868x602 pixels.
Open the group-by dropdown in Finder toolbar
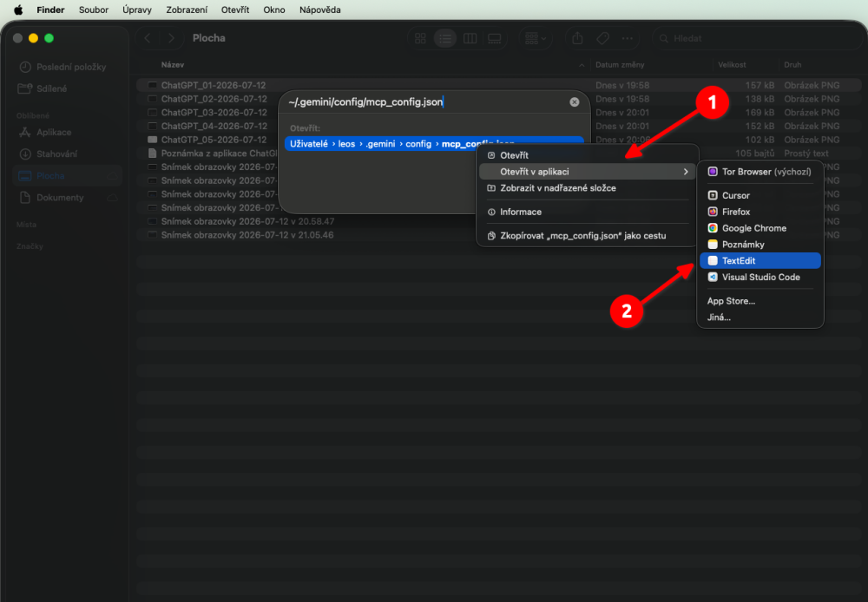pos(536,38)
